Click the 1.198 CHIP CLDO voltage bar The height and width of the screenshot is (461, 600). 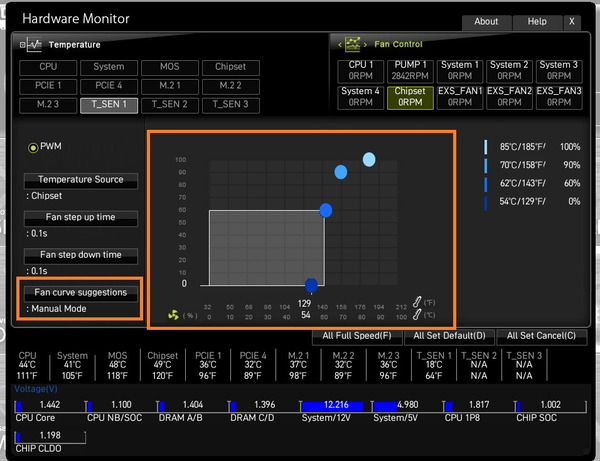(50, 437)
